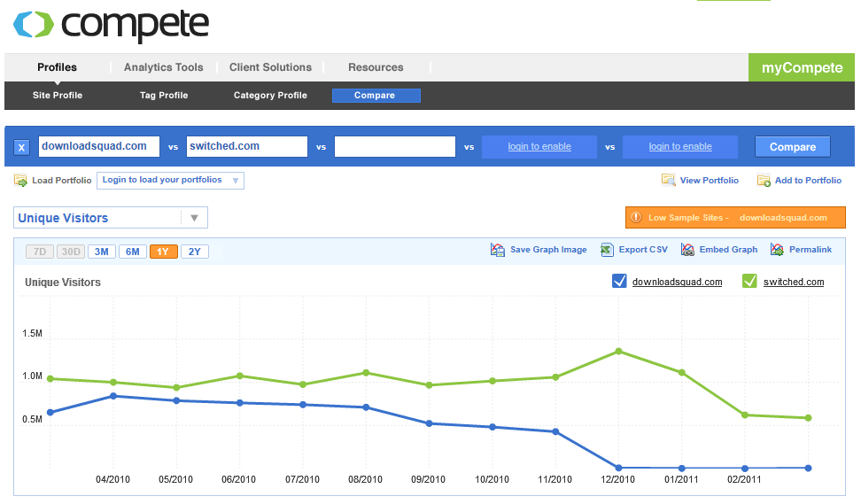Remove downloadsquad.com with the X button
The height and width of the screenshot is (504, 861).
click(x=21, y=147)
